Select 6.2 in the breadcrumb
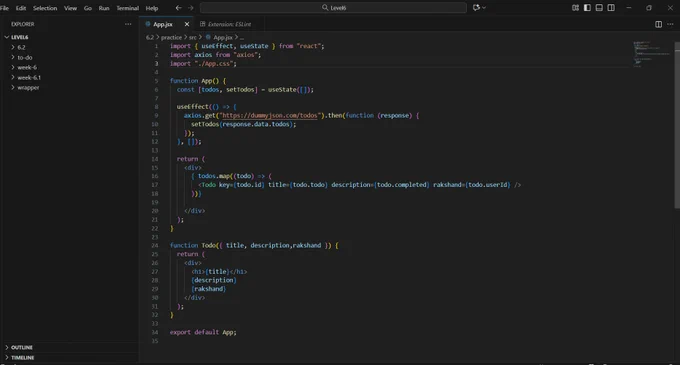 (150, 37)
